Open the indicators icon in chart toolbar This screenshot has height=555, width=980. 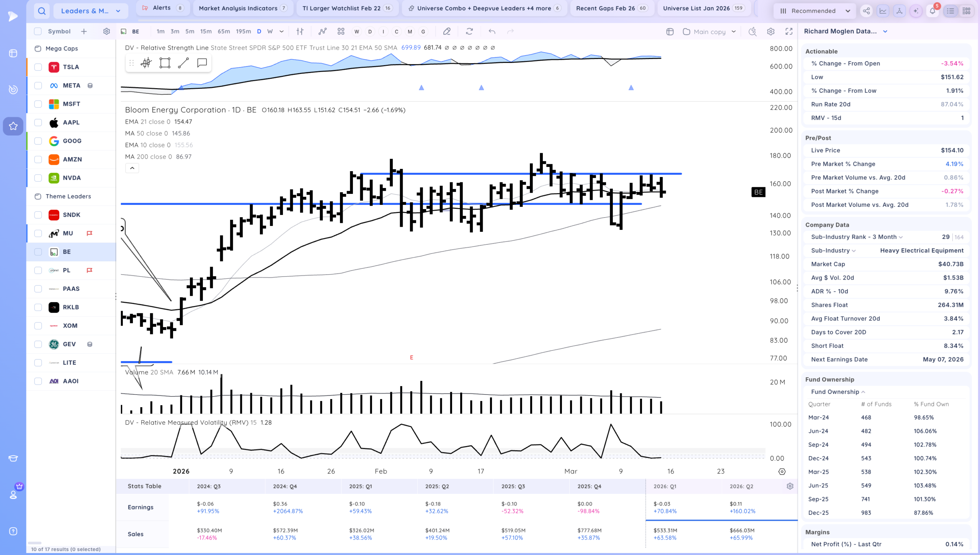pos(323,32)
